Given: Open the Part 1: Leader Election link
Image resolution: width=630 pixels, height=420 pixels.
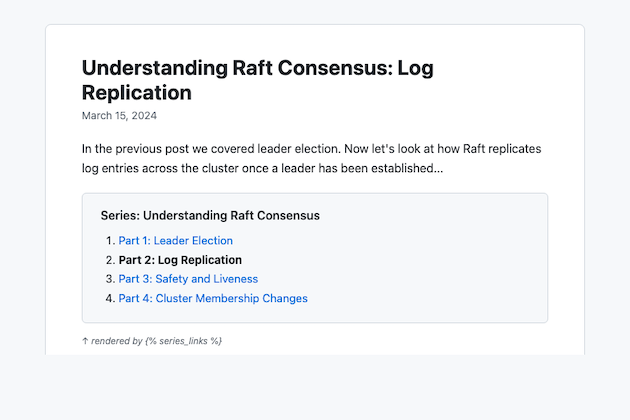Looking at the screenshot, I should point(175,240).
